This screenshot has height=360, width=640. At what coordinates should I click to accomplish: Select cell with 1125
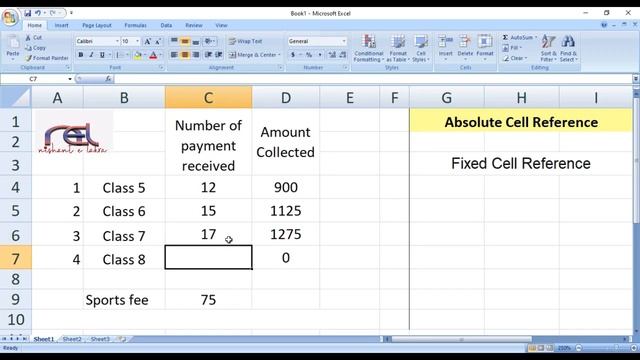tap(286, 211)
